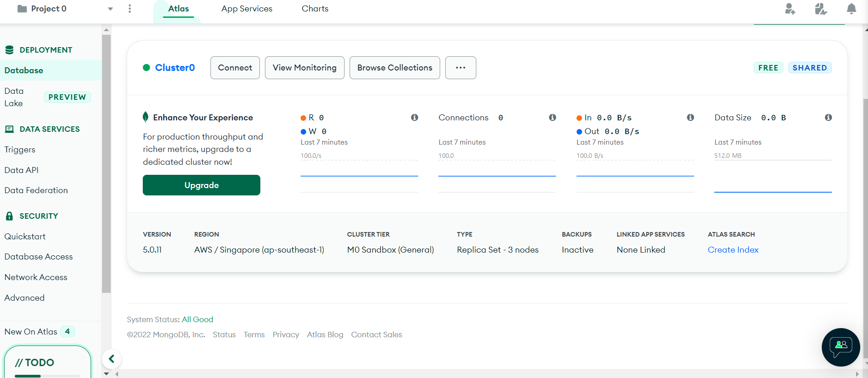This screenshot has width=868, height=378.
Task: Click the 'Replica Set - 3 nodes' type value
Action: pyautogui.click(x=498, y=250)
